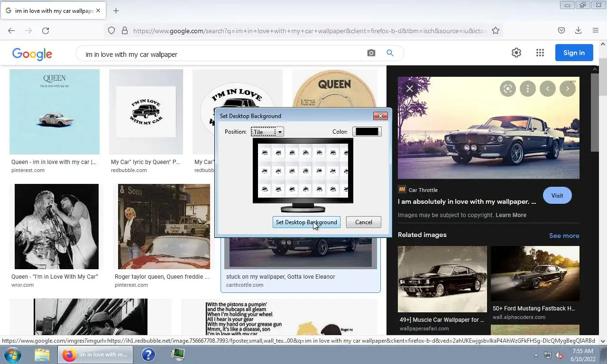607x364 pixels.
Task: Open the I'm In Love With My Car redbubble thumbnail
Action: point(146,112)
